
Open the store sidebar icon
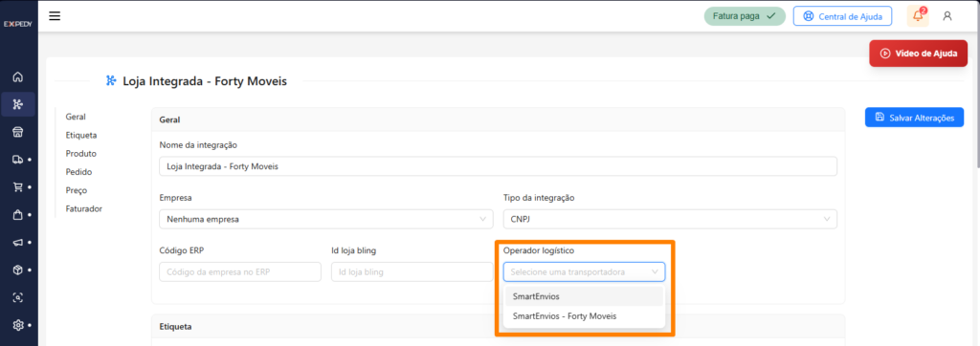tap(18, 132)
